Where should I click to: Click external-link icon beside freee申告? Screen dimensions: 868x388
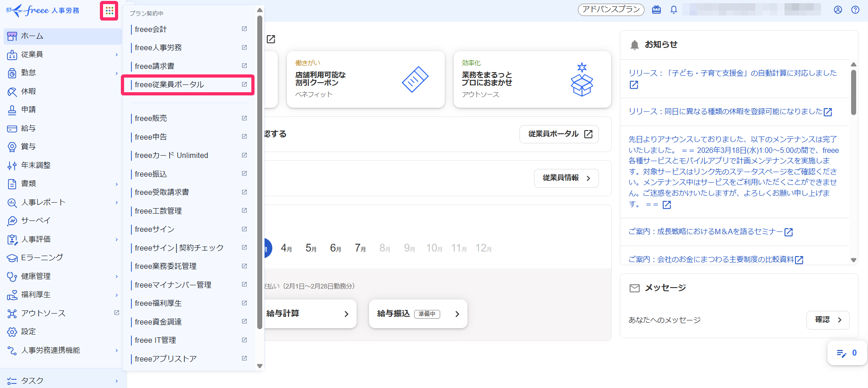[244, 136]
